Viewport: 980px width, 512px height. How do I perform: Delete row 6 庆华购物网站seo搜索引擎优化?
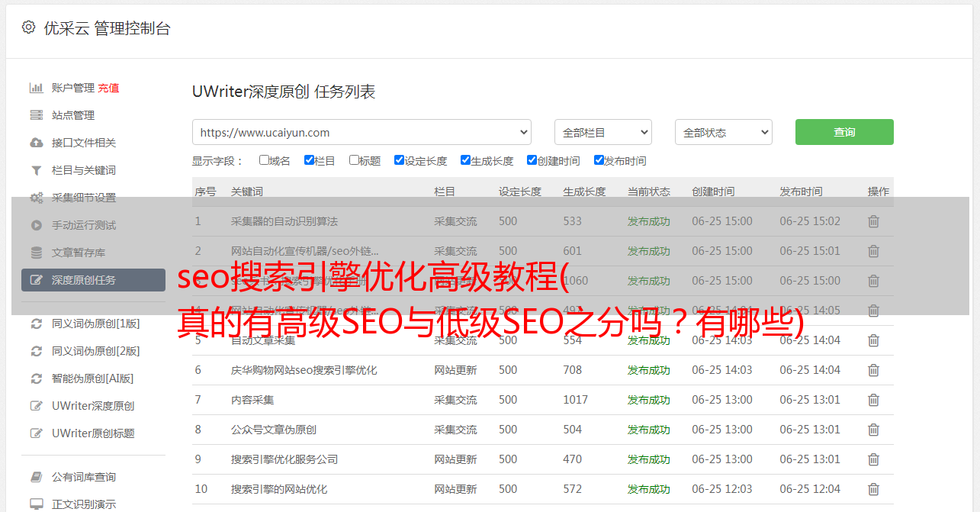(874, 370)
